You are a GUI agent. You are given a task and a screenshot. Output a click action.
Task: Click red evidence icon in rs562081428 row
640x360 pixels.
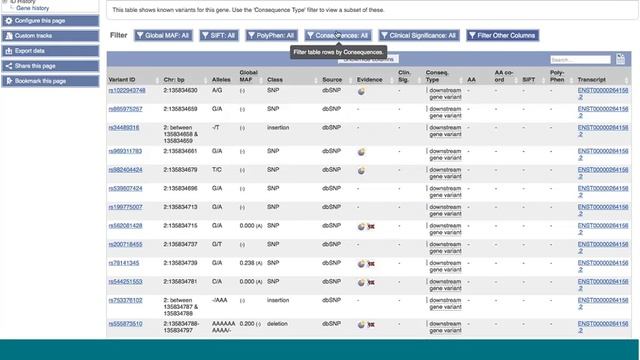(x=371, y=227)
